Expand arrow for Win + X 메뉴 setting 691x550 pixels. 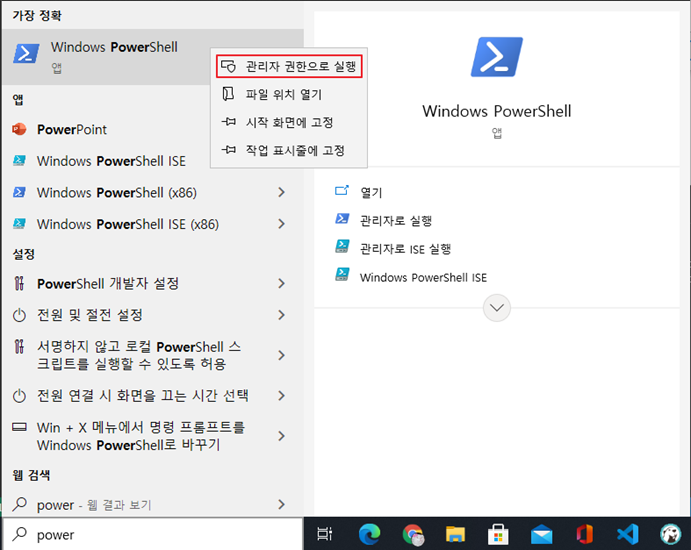[281, 436]
